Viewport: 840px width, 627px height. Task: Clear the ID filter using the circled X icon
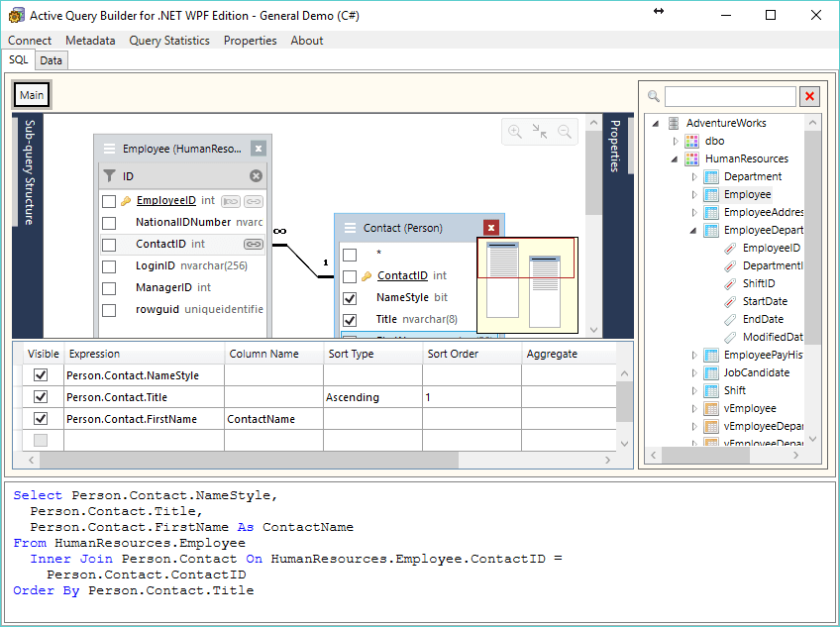pos(256,175)
